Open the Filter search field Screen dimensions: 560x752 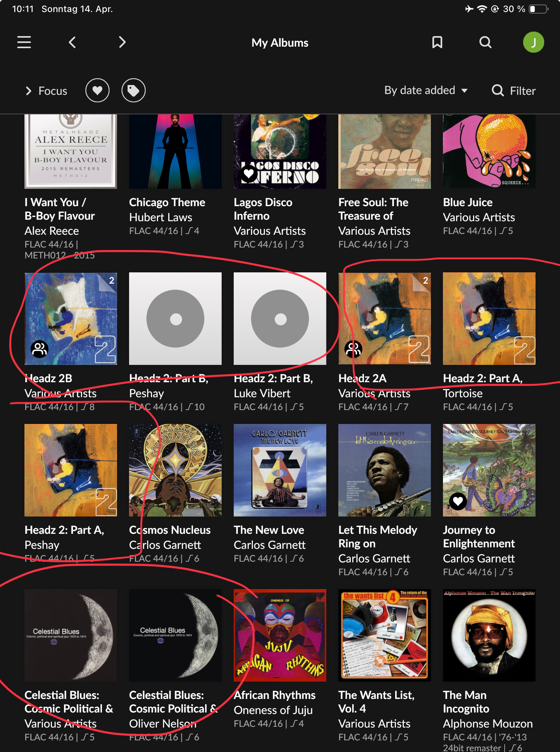pyautogui.click(x=514, y=91)
